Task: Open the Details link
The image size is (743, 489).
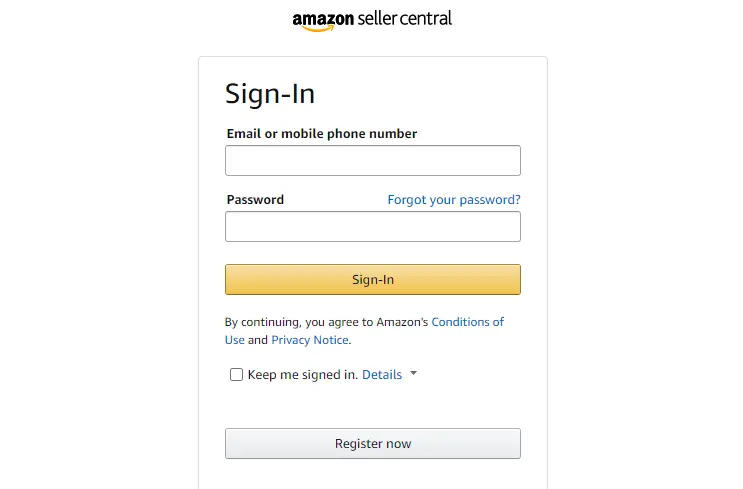Action: [x=382, y=375]
